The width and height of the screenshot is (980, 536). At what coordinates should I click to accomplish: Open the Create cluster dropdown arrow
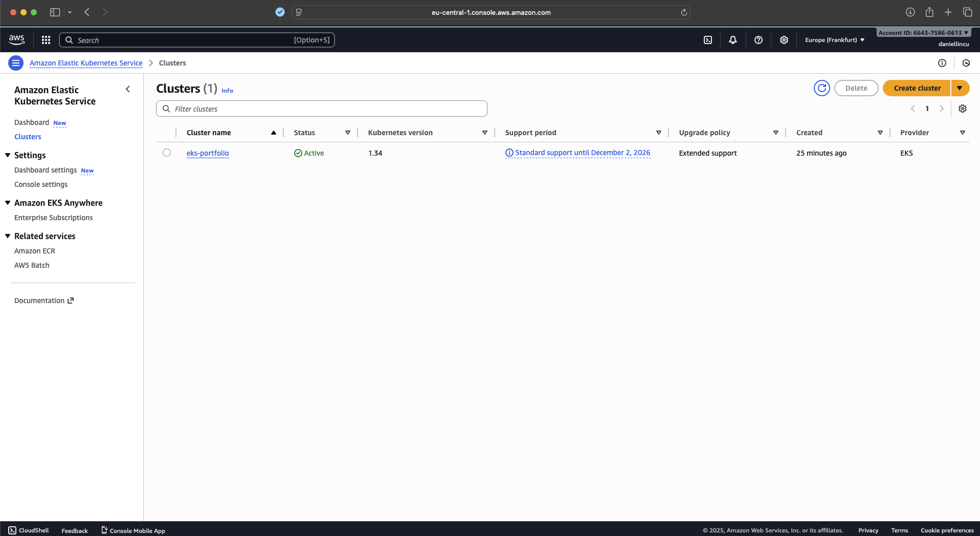tap(960, 88)
